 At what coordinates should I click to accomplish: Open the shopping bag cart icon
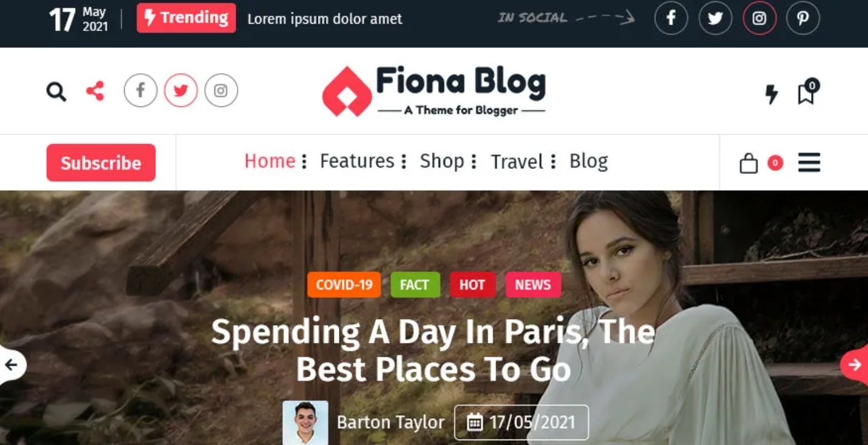coord(749,163)
